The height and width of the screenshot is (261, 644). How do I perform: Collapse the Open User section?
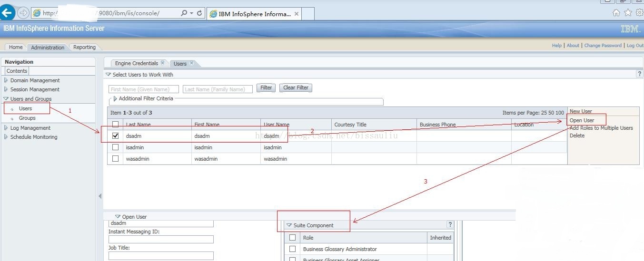[118, 217]
